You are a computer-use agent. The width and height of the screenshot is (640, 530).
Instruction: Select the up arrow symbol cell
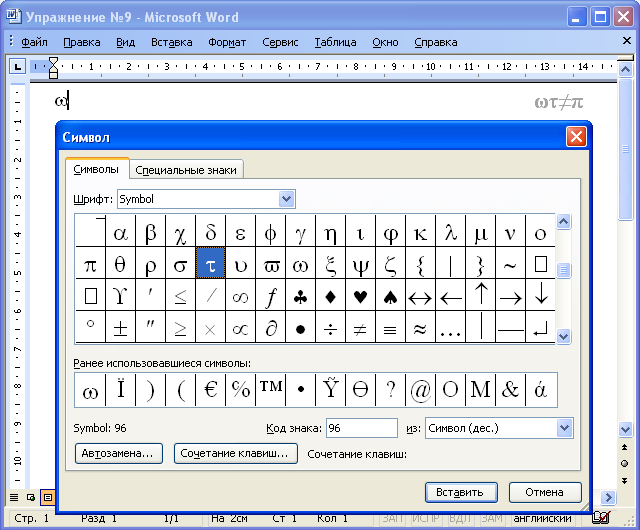480,295
